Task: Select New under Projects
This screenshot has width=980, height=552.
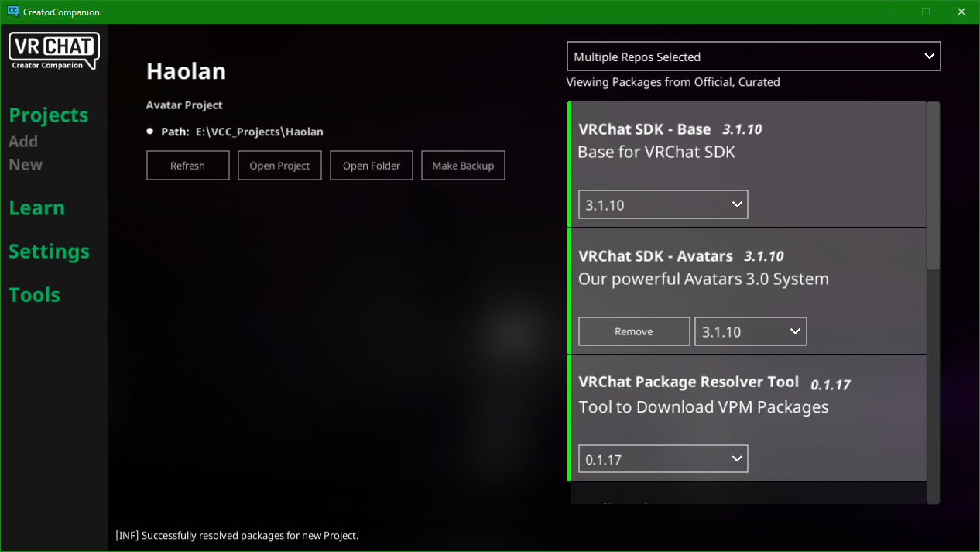Action: click(26, 165)
